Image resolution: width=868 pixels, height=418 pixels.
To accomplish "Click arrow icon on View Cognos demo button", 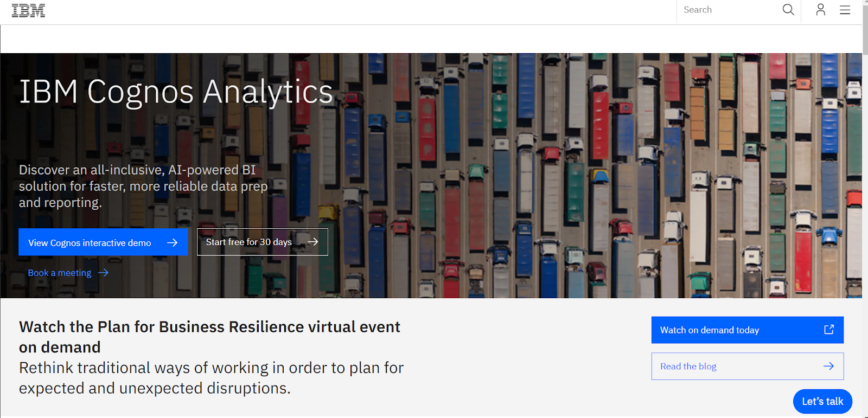I will click(x=173, y=242).
